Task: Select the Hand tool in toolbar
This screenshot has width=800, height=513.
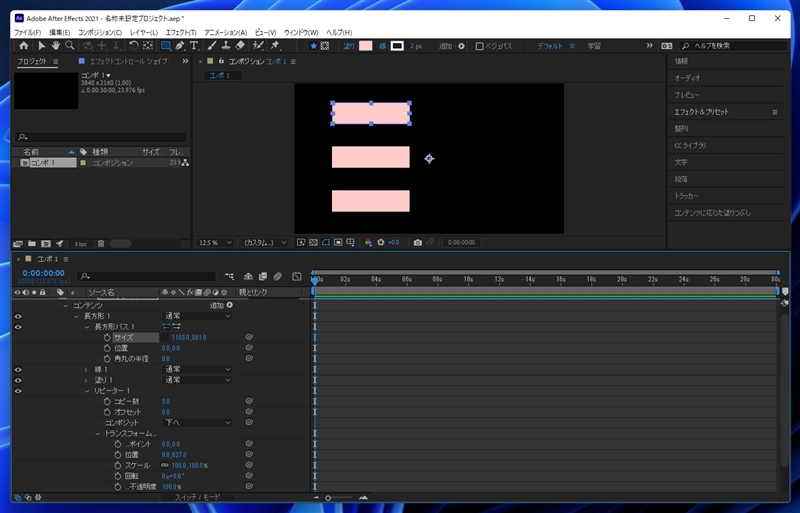Action: click(x=56, y=45)
